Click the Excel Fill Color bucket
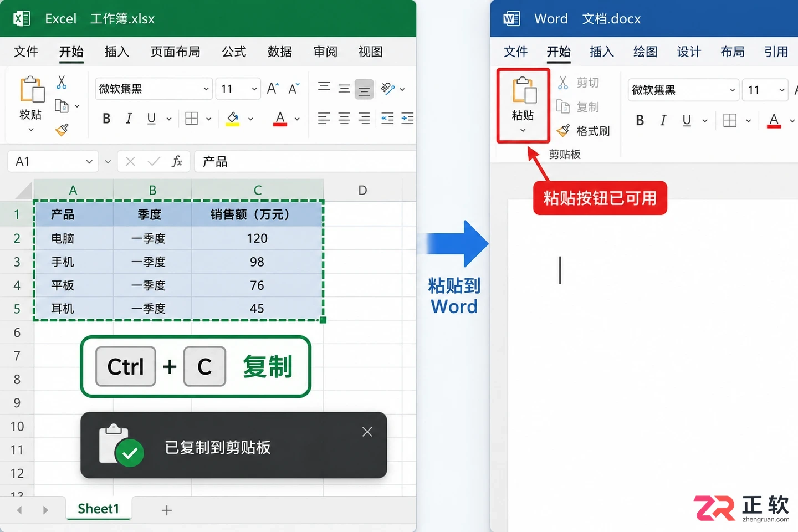798x532 pixels. tap(233, 119)
